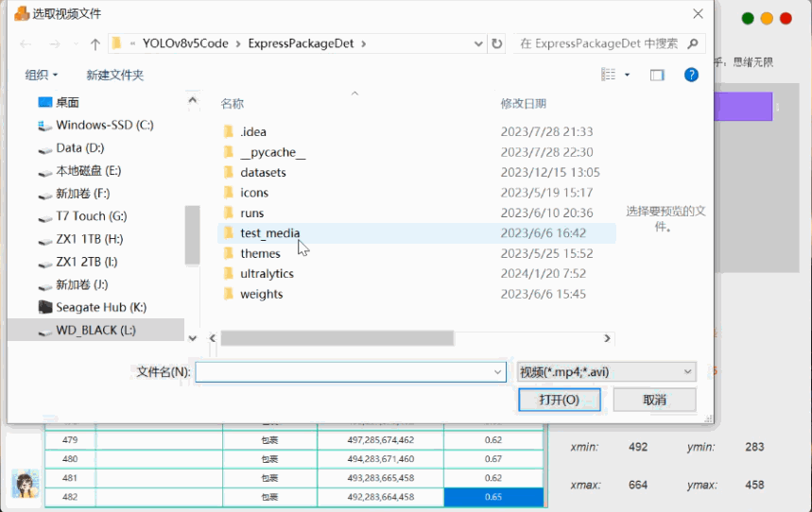812x512 pixels.
Task: Select table row 479 in background window
Action: point(294,440)
